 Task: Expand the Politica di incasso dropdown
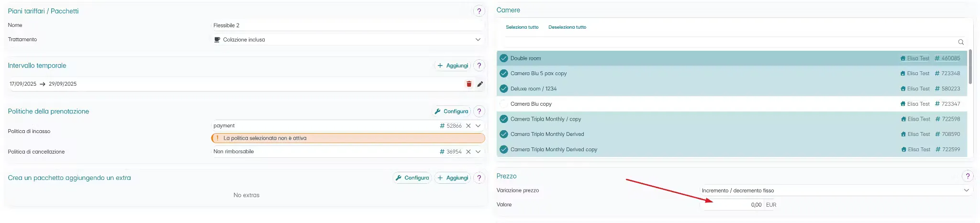478,126
